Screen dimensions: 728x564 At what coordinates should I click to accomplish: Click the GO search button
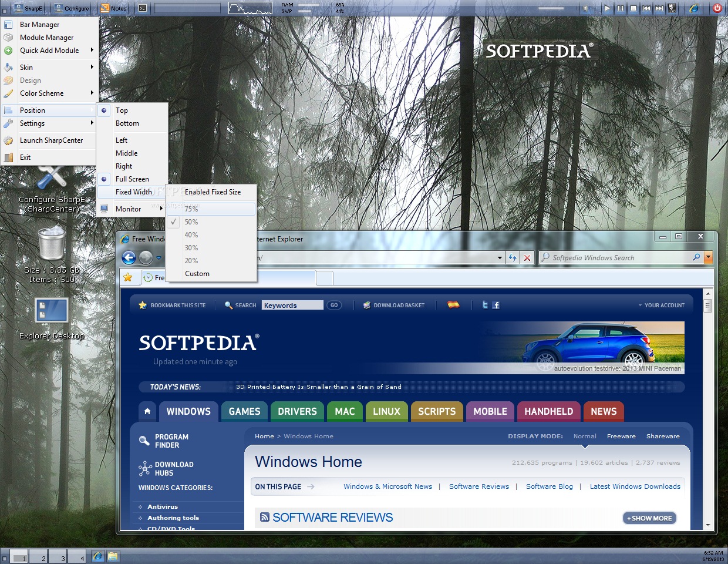(x=334, y=305)
